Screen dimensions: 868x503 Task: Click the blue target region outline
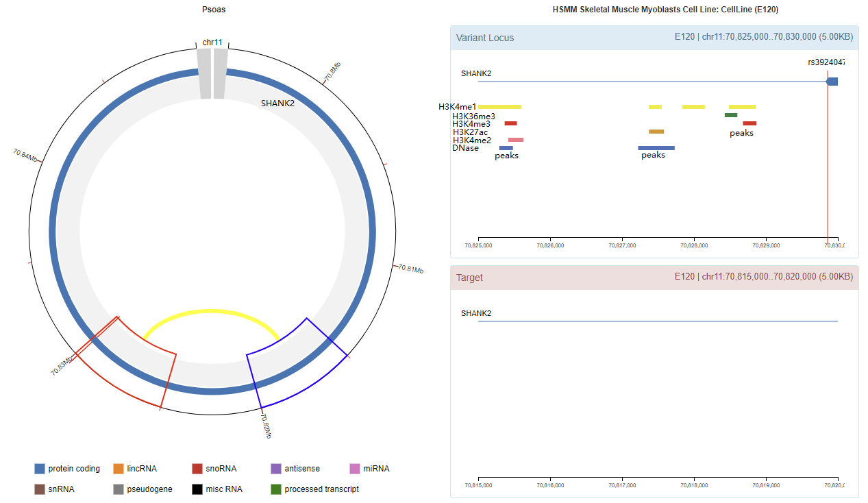pyautogui.click(x=299, y=363)
